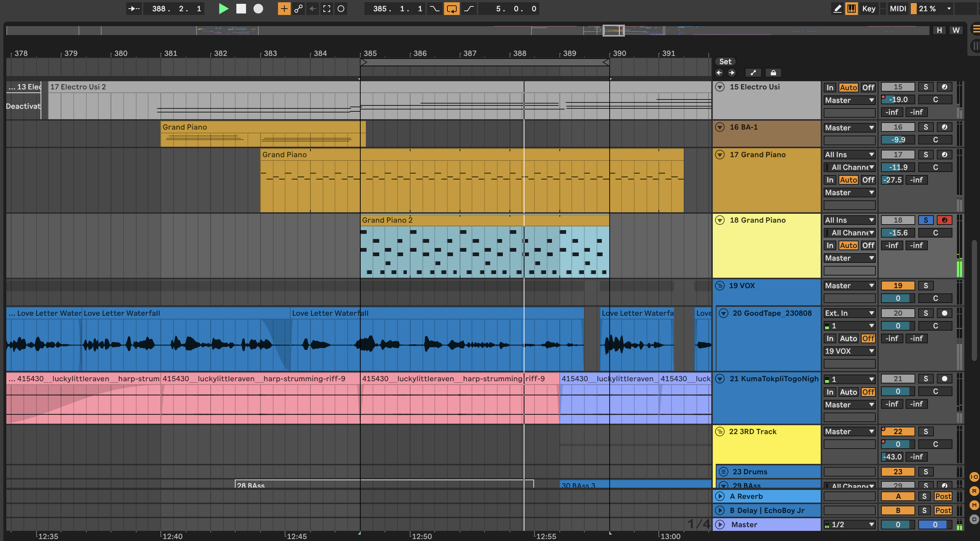Toggle the Lock Envelopes padlock icon
Screen dimensions: 980x541
coord(773,73)
